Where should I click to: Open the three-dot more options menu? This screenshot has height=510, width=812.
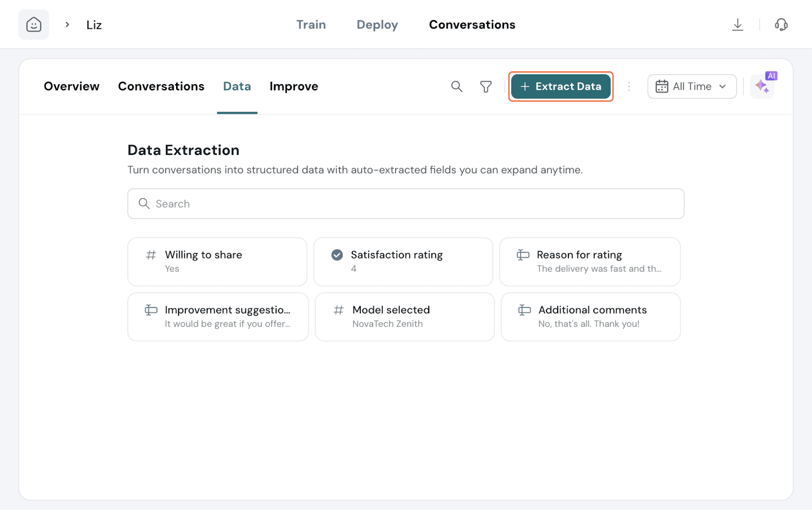point(629,87)
